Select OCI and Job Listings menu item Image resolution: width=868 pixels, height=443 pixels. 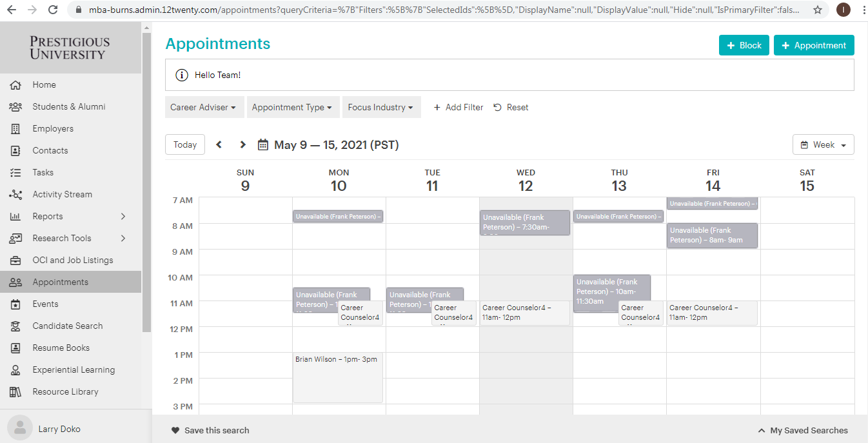pyautogui.click(x=72, y=261)
